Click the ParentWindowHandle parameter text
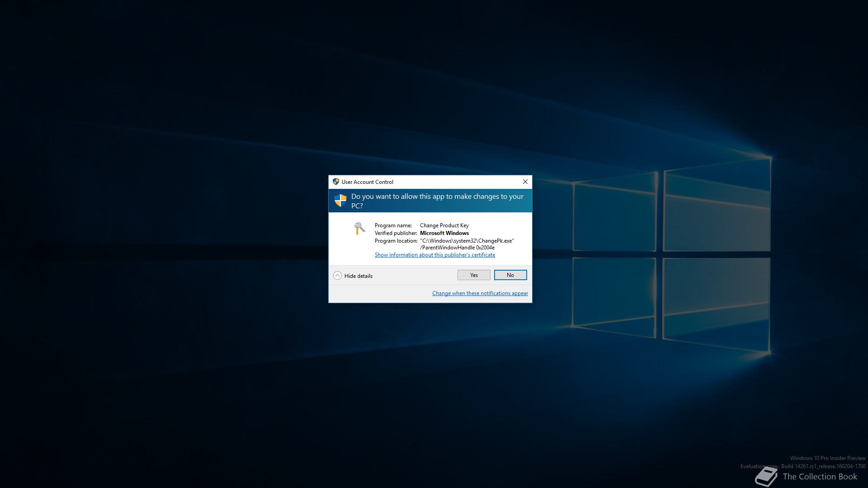Screen dimensions: 868x488 pyautogui.click(x=457, y=248)
